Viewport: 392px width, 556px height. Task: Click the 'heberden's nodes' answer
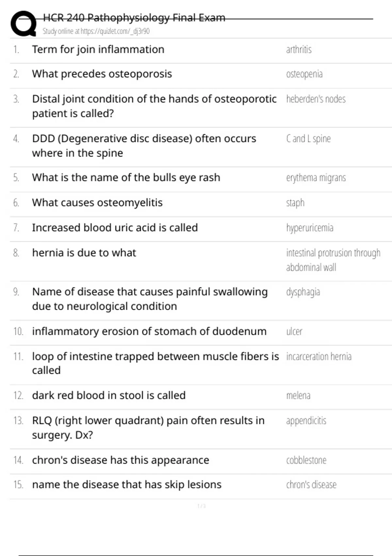point(316,99)
